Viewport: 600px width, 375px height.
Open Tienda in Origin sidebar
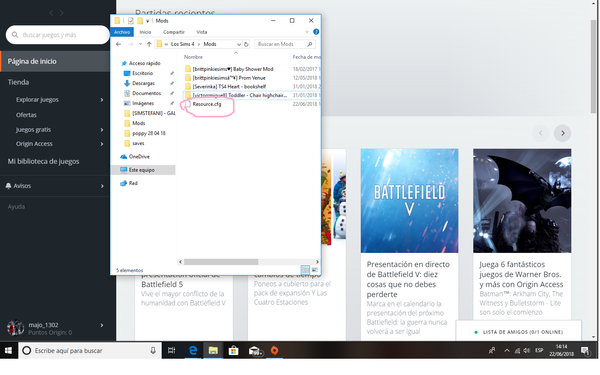click(x=18, y=82)
